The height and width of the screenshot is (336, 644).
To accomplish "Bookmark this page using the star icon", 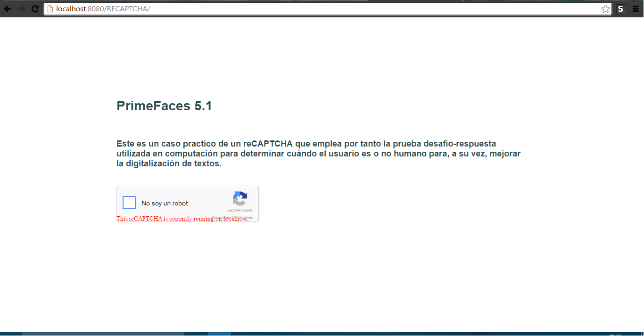I will click(605, 8).
